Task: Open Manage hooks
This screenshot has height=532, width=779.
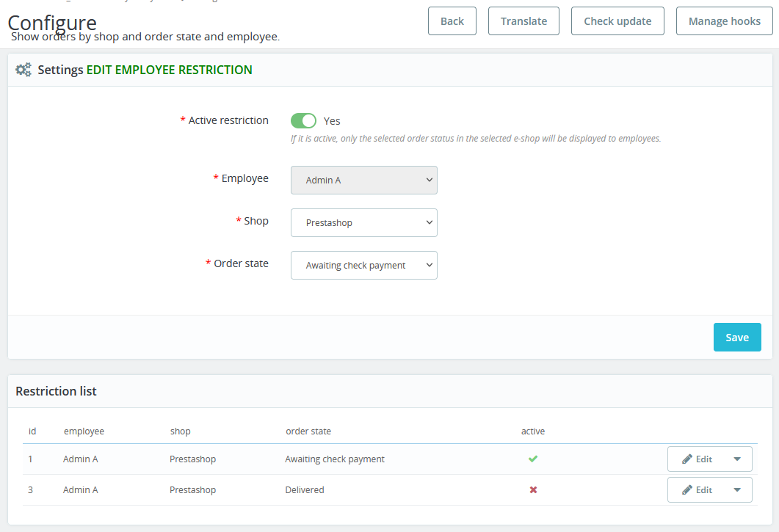Action: [724, 21]
